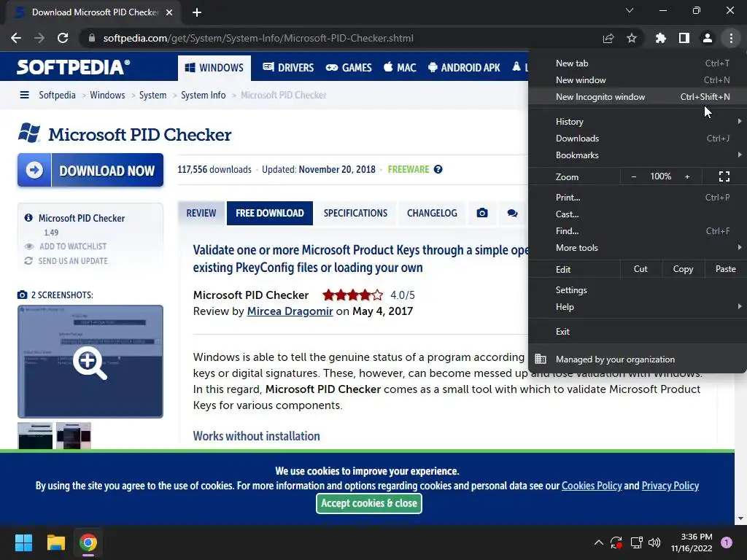Open ANDROID APK section
The height and width of the screenshot is (560, 747).
[463, 68]
